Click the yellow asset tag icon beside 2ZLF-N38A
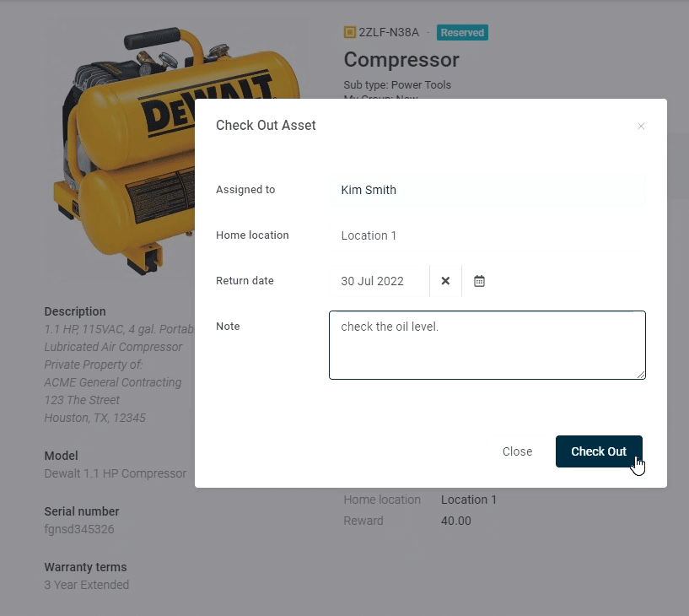 [x=350, y=33]
